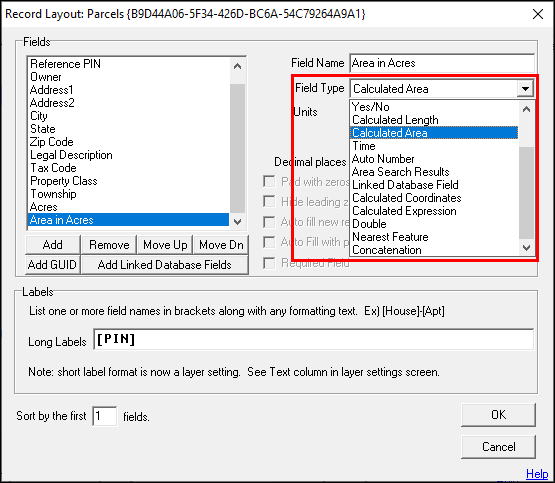The width and height of the screenshot is (555, 483).
Task: Select Linked Database Field type
Action: click(x=405, y=185)
